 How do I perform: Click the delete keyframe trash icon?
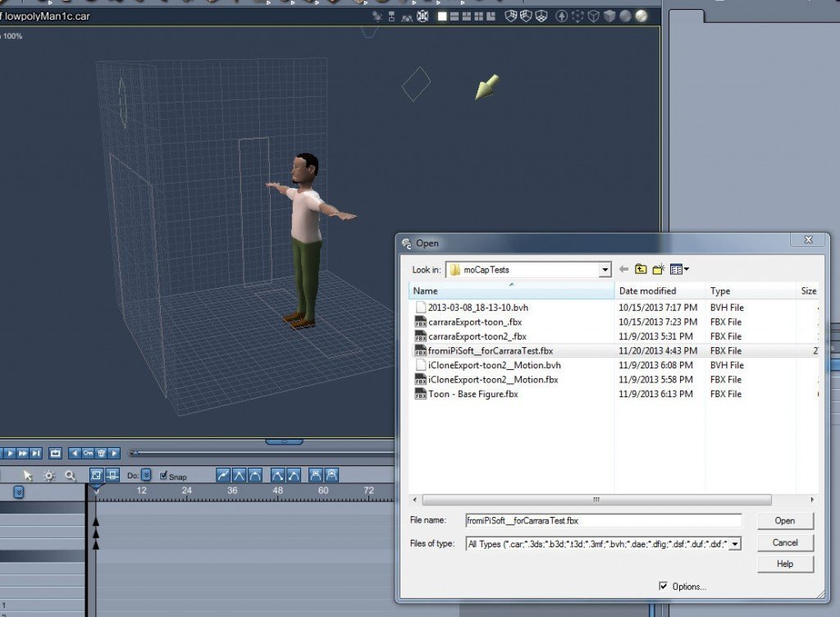tap(101, 453)
